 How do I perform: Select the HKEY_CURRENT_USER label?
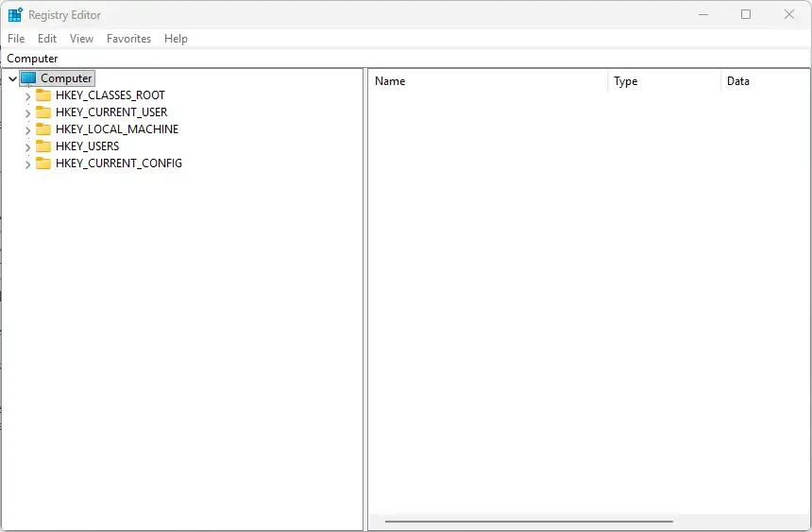(x=111, y=112)
